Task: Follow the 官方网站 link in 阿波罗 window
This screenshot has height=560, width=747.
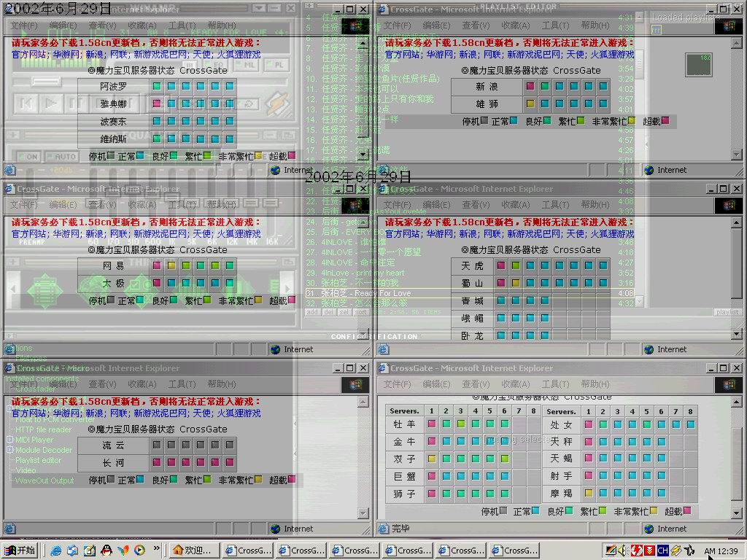Action: point(28,55)
